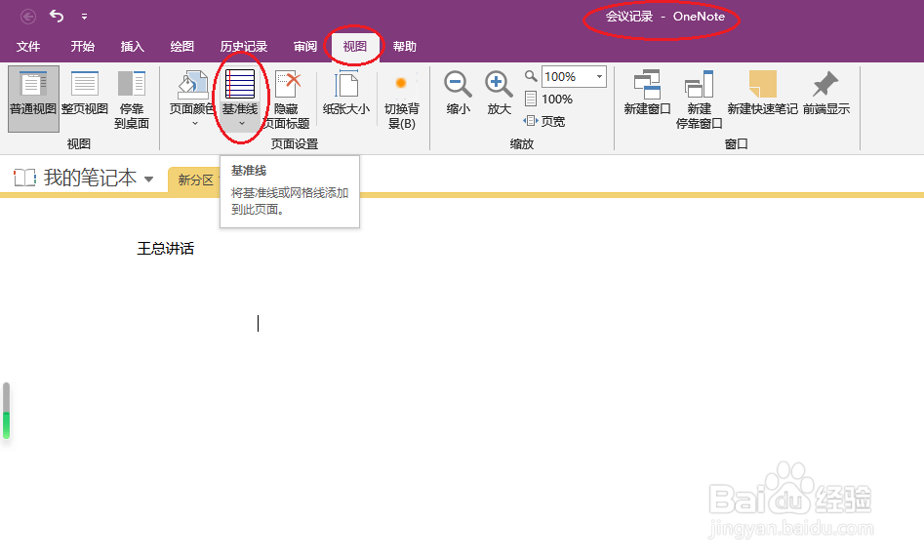Viewport: 924px width, 560px height.
Task: Switch to the 开始 tab
Action: coord(83,47)
